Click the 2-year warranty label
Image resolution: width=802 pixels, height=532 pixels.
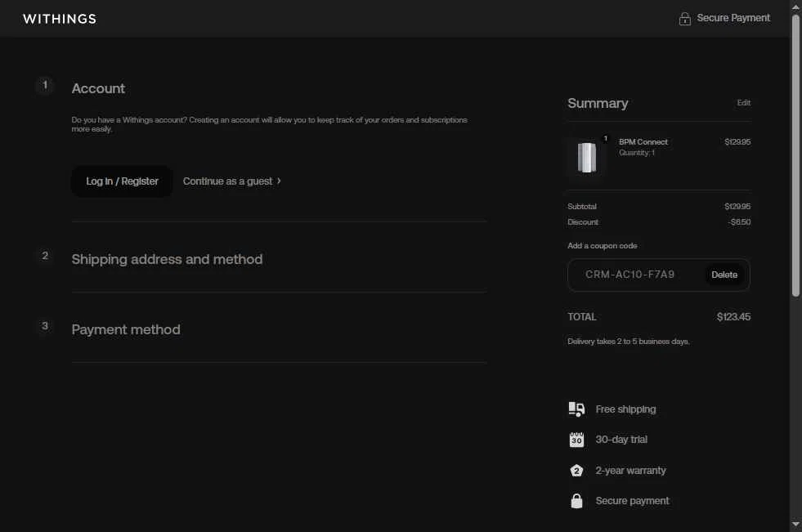click(x=630, y=471)
